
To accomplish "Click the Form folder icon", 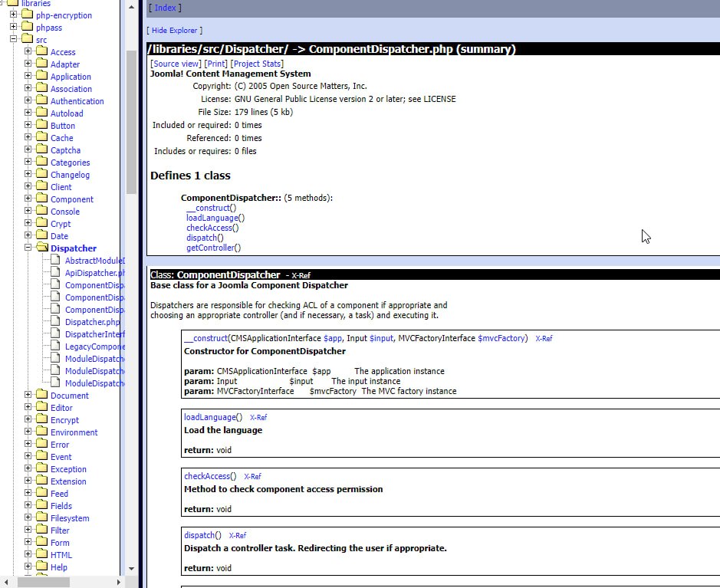I will 41,542.
